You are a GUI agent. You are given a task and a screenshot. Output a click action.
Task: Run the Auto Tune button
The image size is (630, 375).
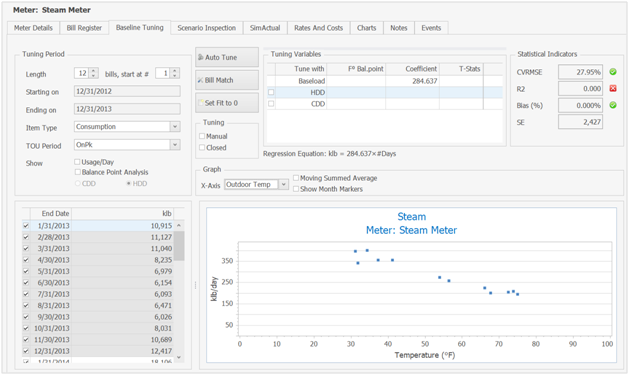pos(227,57)
